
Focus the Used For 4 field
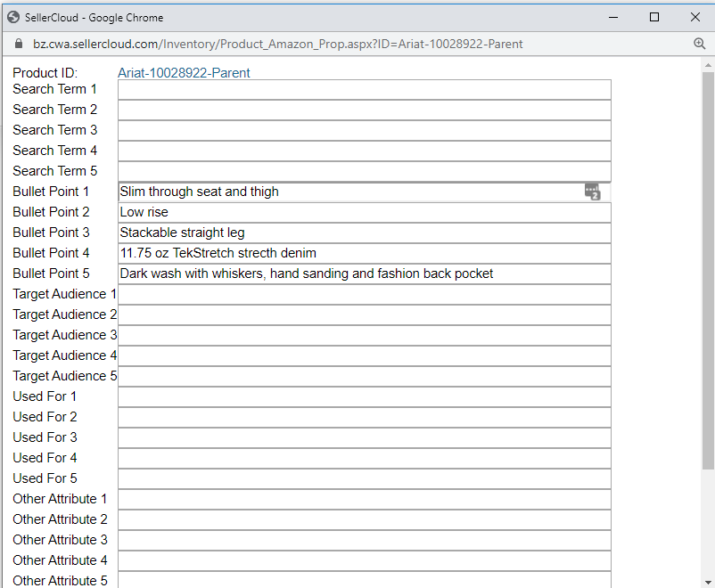click(365, 459)
